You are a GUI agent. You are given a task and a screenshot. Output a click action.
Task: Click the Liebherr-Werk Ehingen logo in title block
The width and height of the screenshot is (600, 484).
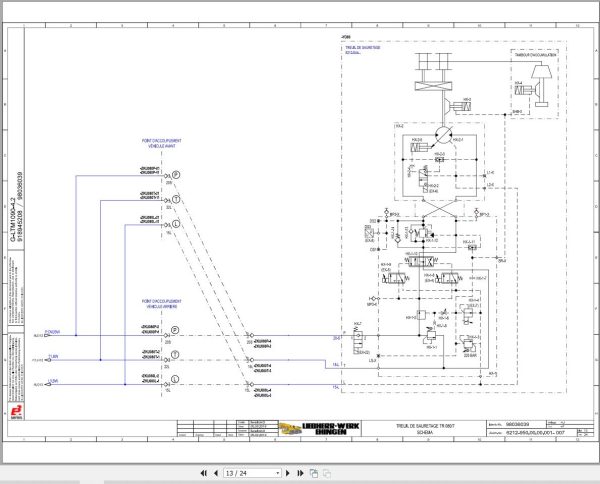pos(319,429)
